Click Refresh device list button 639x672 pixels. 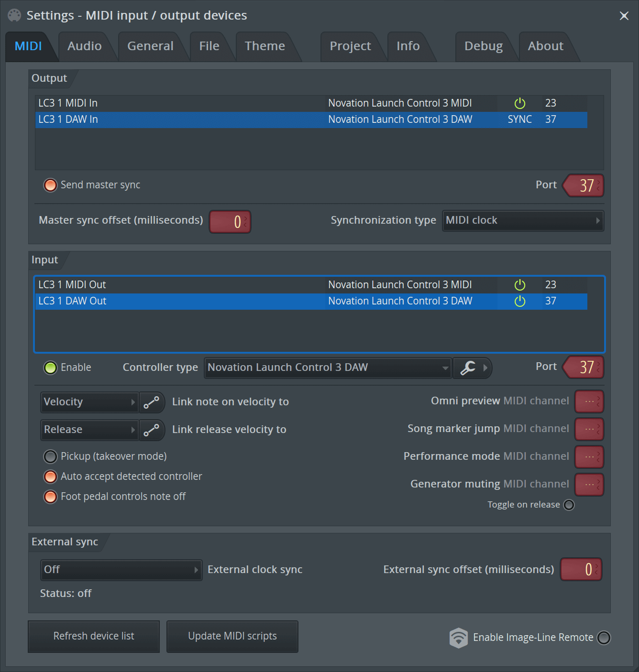coord(94,636)
